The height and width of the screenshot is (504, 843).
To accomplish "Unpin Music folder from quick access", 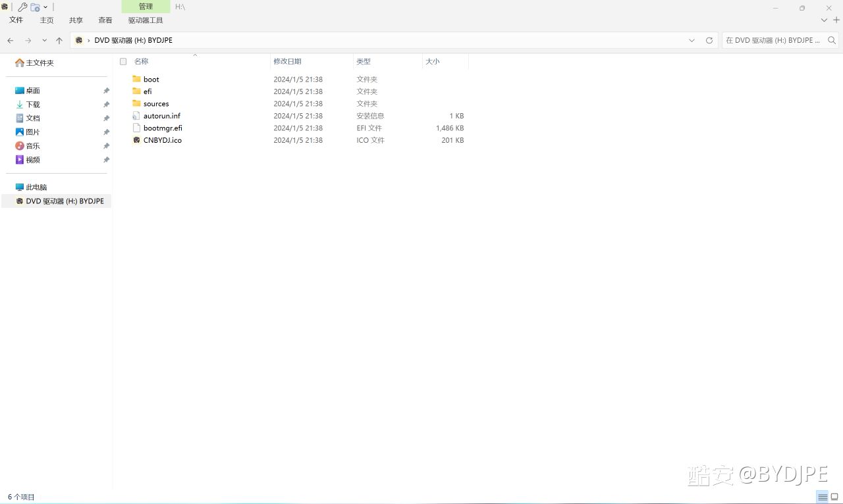I will pyautogui.click(x=106, y=146).
